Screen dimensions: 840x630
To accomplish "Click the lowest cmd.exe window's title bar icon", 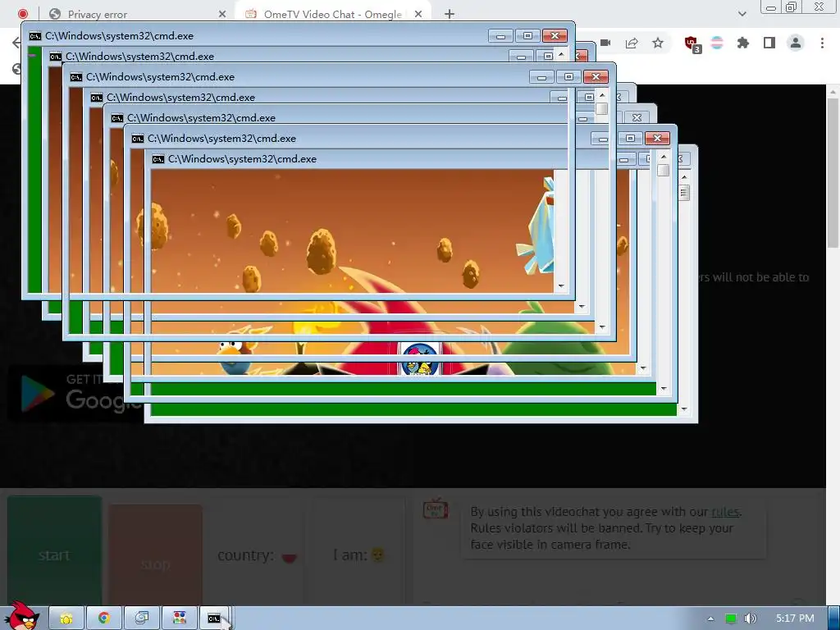I will point(158,159).
